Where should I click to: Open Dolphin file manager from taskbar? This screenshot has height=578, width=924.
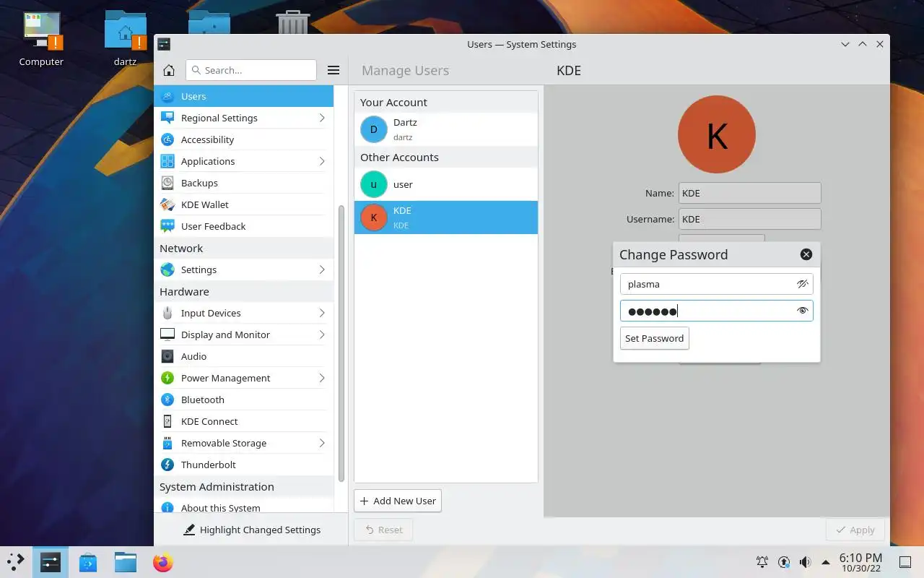(126, 562)
